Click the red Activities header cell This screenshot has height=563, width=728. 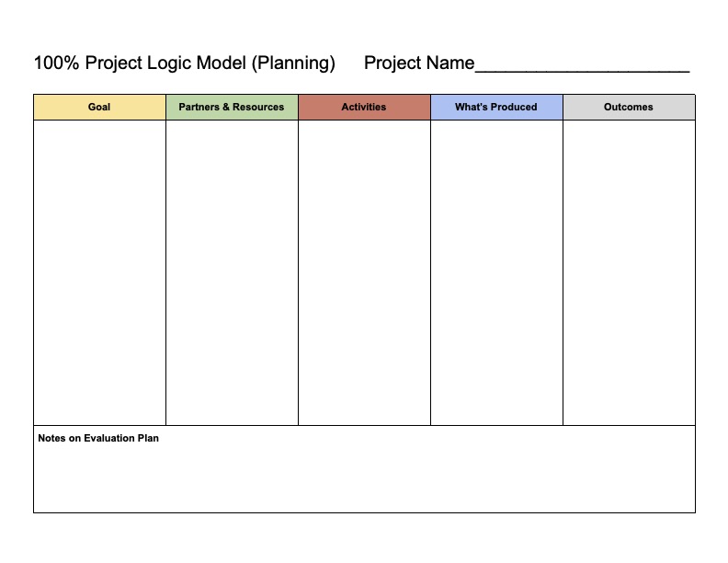point(364,107)
